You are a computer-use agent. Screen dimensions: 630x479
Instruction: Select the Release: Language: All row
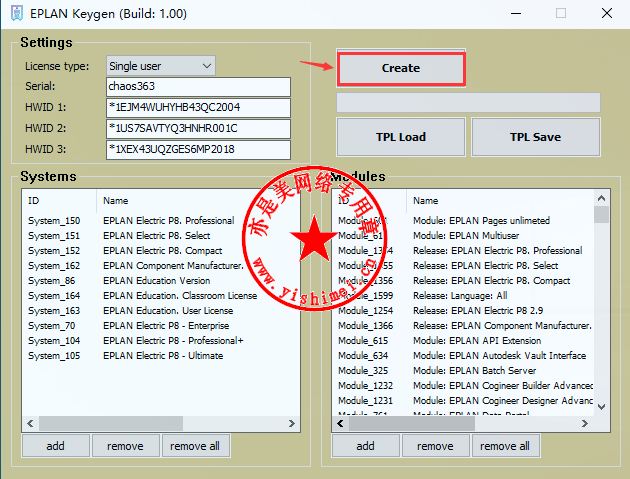point(463,296)
